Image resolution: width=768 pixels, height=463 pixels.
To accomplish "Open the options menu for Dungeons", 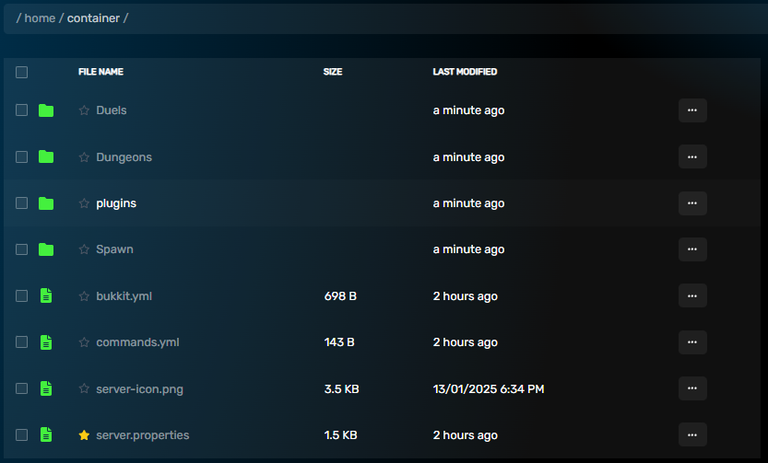I will pyautogui.click(x=692, y=157).
